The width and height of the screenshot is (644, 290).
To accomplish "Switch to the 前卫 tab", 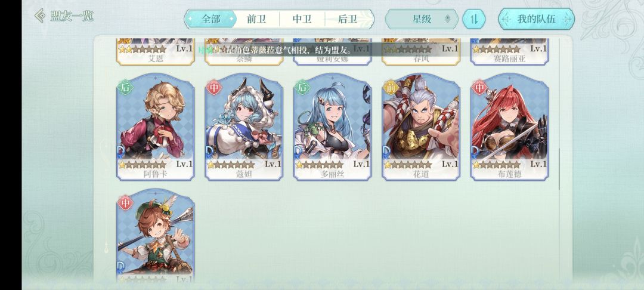I will click(x=256, y=19).
